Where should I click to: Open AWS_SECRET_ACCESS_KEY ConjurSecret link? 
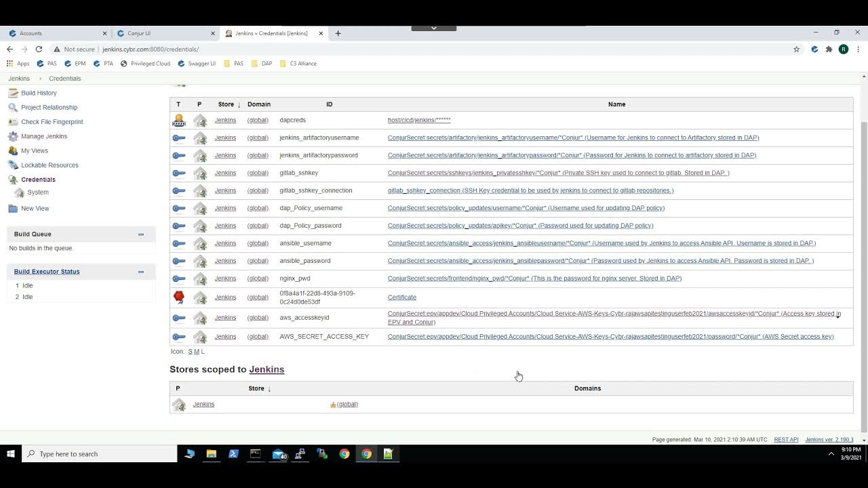pyautogui.click(x=611, y=337)
